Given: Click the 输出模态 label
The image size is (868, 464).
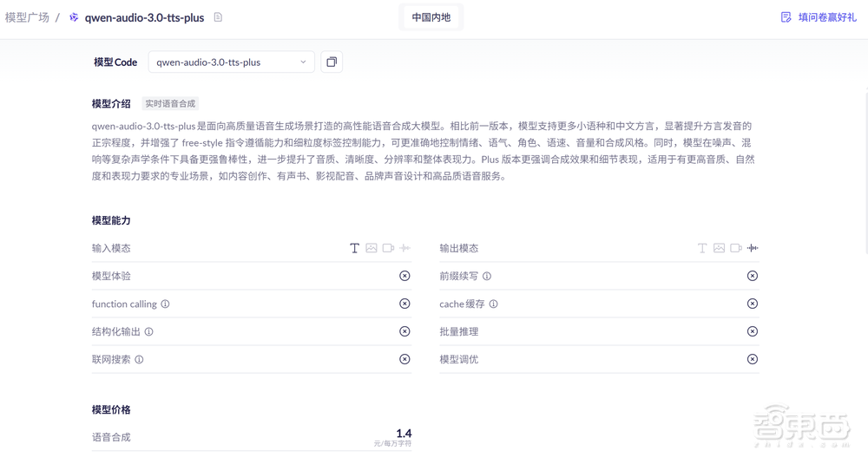Looking at the screenshot, I should [x=459, y=248].
